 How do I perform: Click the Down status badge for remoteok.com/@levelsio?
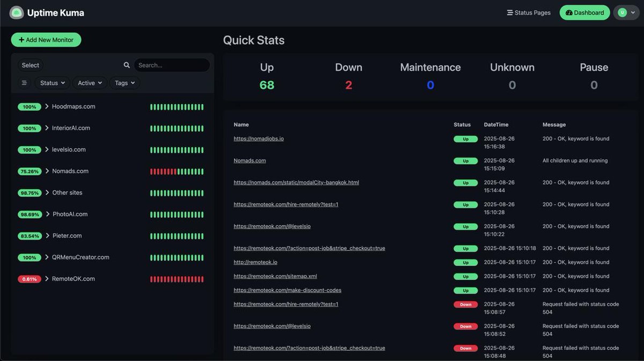[x=465, y=326]
